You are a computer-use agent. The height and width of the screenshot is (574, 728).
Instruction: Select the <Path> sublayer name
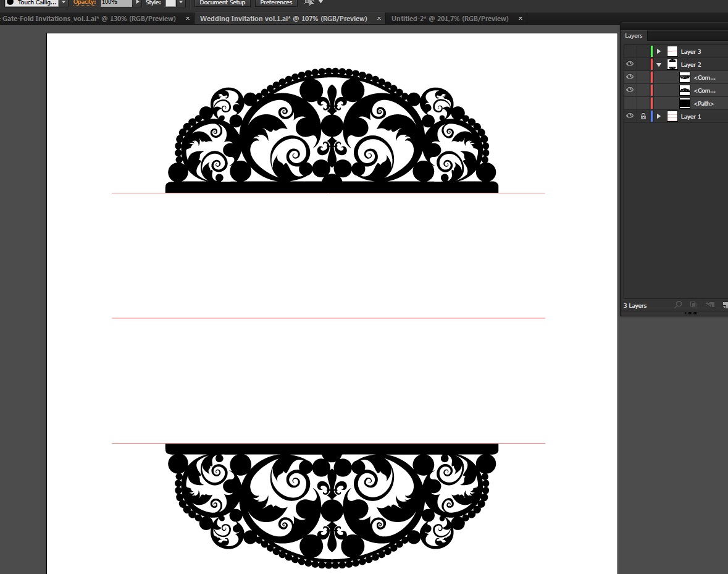tap(703, 104)
